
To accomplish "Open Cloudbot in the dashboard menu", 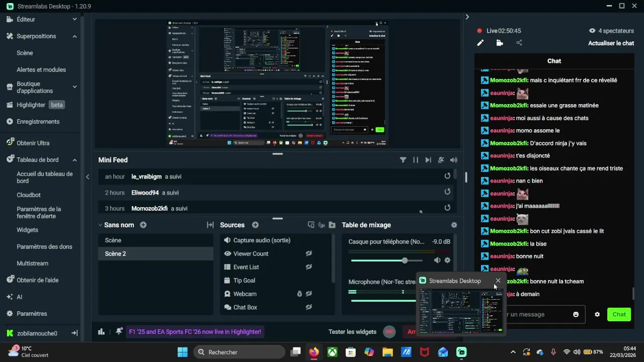I will (29, 195).
